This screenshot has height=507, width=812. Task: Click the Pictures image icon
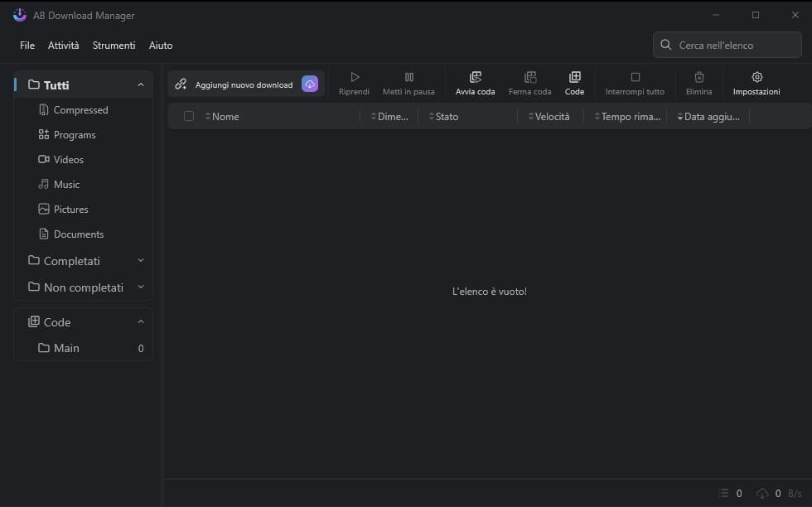[x=44, y=209]
